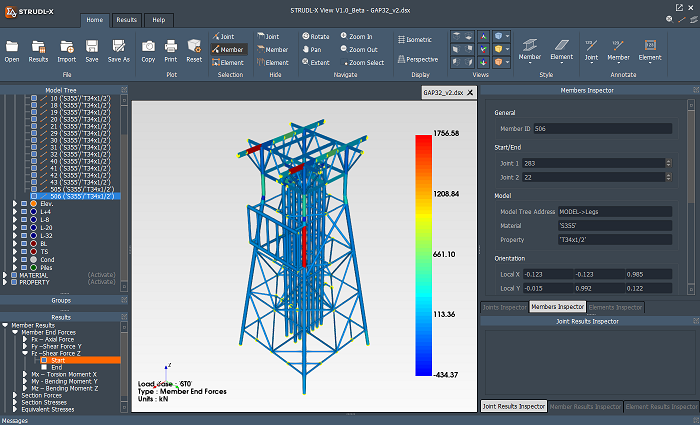Print the plot using the Print icon
This screenshot has width=700, height=425.
171,50
